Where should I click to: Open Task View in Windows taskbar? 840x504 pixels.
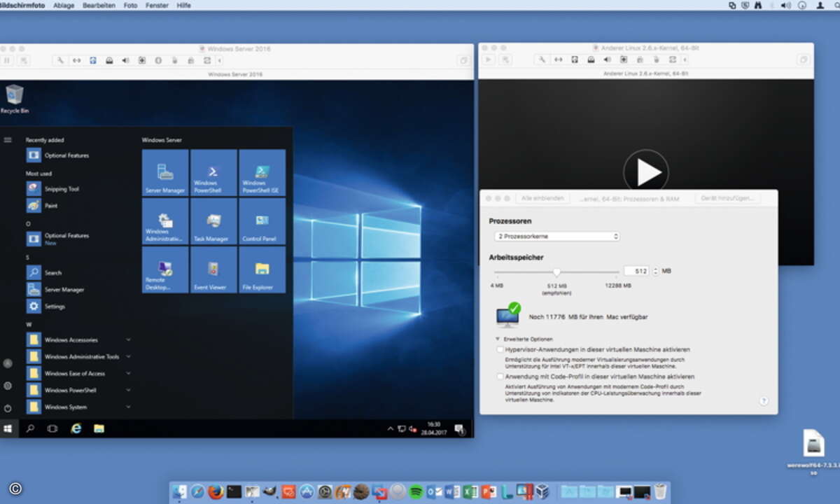point(52,428)
